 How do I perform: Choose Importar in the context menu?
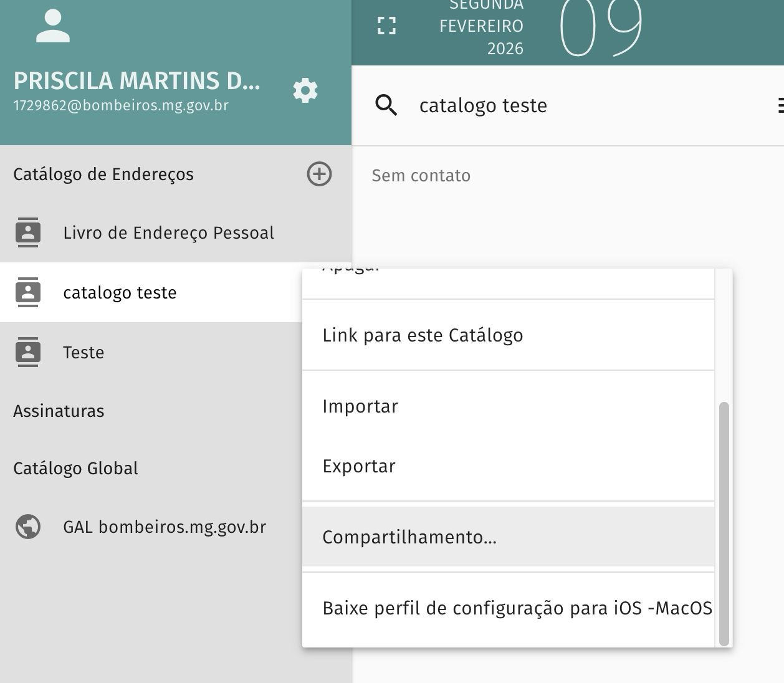coord(360,406)
